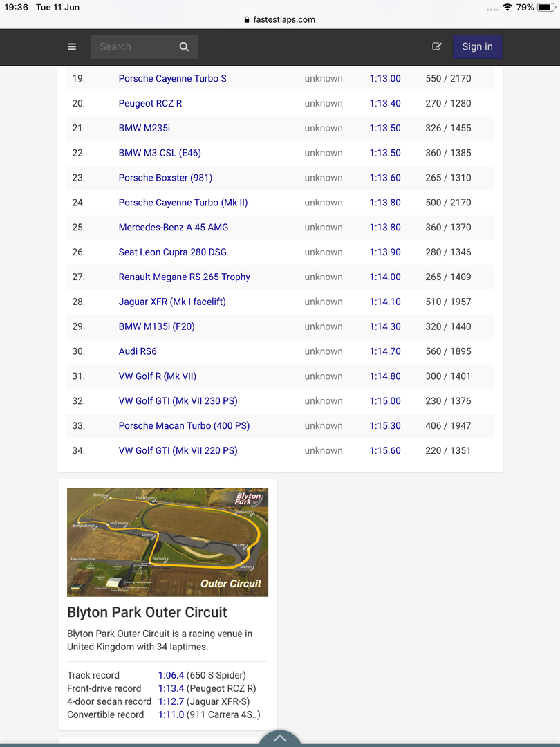Click the 1:14.80 lap time

coord(385,376)
